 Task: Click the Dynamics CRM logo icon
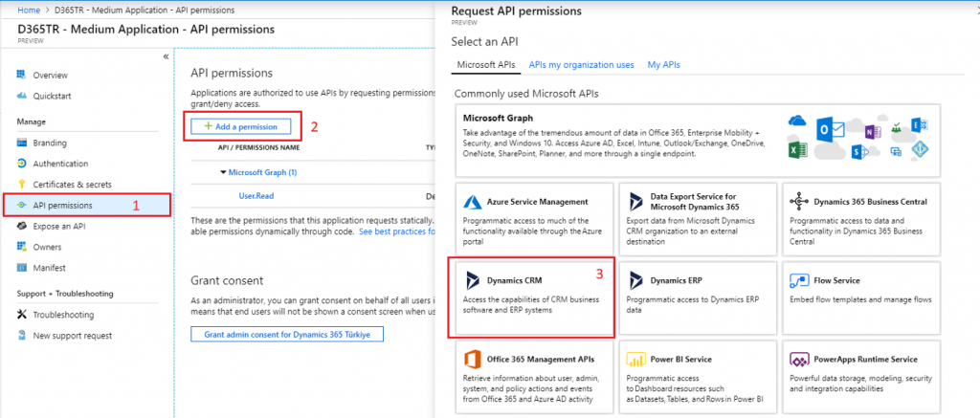click(x=473, y=280)
